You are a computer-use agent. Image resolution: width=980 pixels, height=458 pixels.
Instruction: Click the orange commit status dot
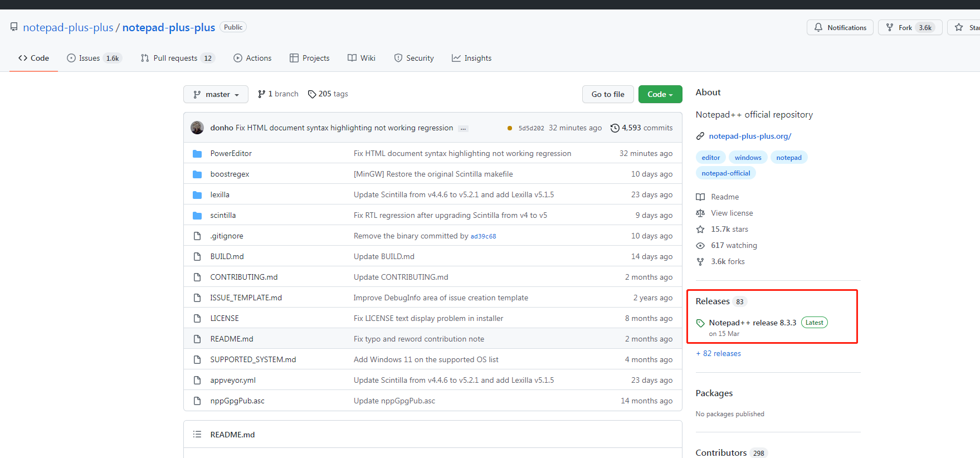click(510, 128)
